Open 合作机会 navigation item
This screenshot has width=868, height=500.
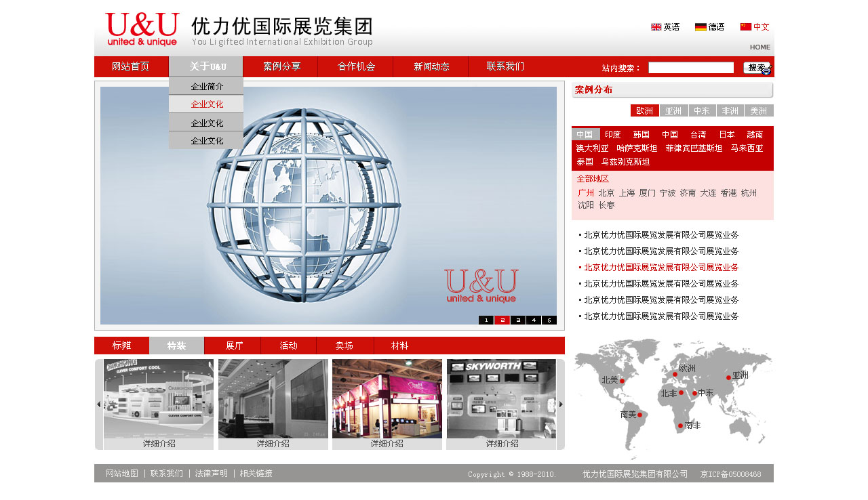coord(356,66)
